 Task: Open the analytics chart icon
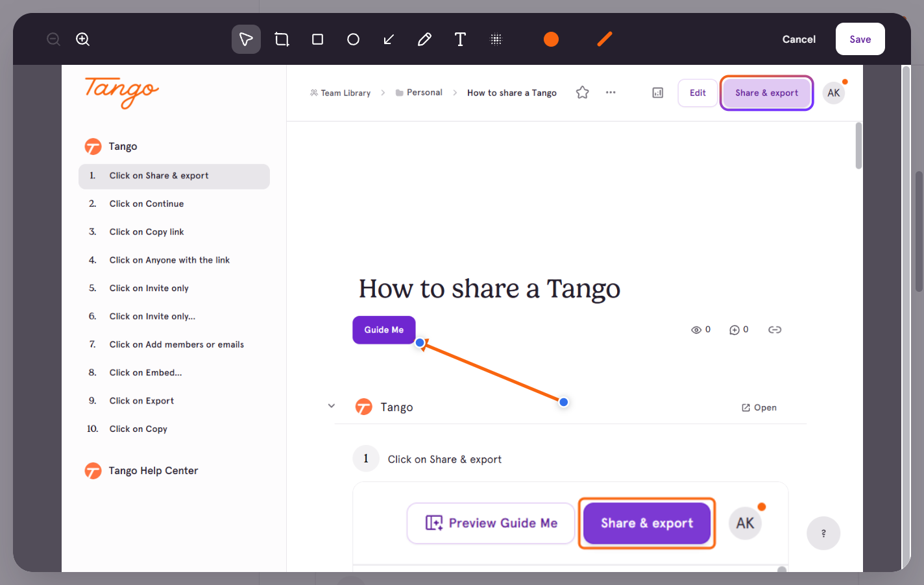pyautogui.click(x=658, y=93)
